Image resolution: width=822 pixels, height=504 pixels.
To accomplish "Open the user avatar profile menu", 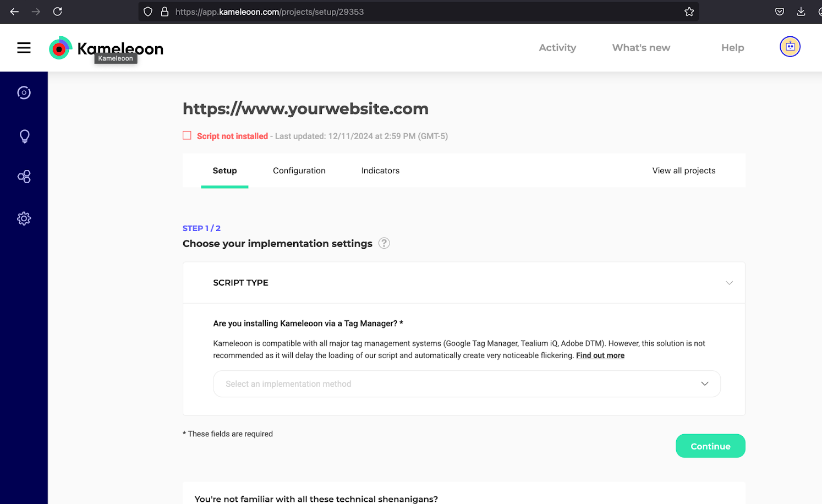I will point(790,47).
